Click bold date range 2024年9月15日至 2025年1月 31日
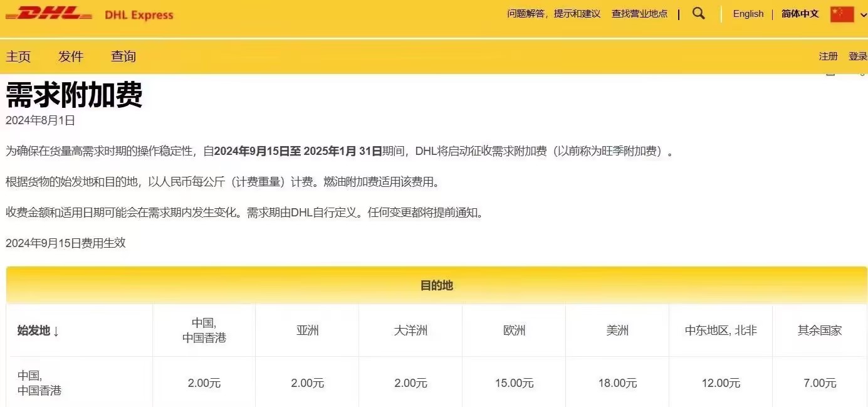 pos(298,151)
